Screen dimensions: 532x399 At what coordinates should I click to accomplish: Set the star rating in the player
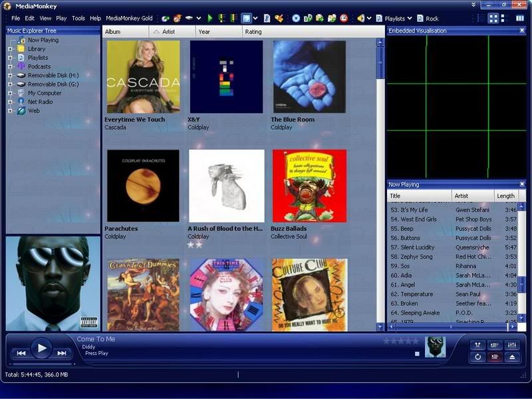point(401,341)
